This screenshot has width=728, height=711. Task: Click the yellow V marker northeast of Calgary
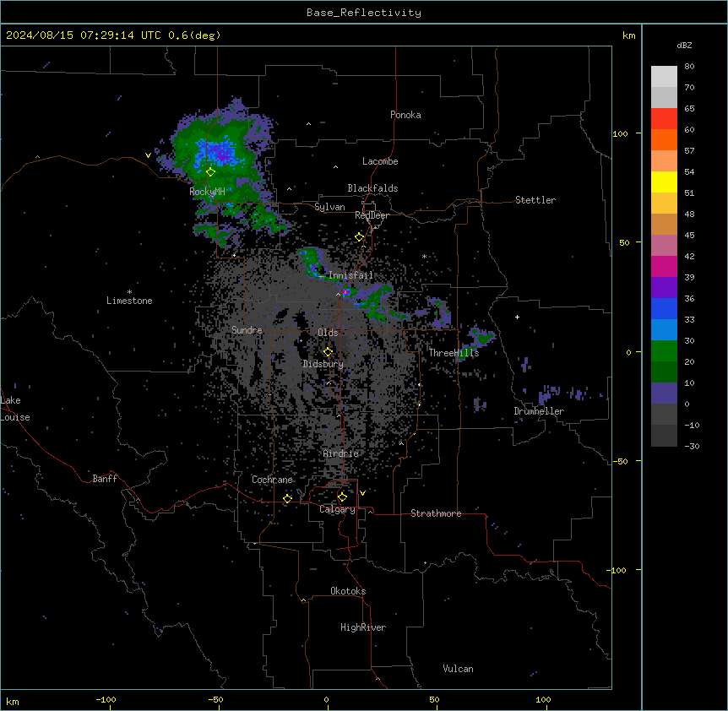[362, 493]
